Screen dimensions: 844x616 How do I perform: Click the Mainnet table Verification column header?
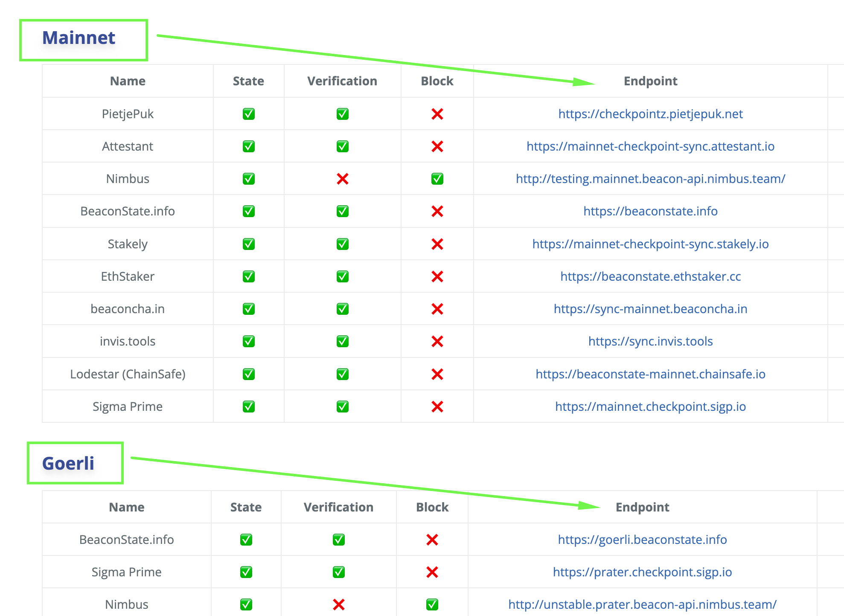pyautogui.click(x=342, y=81)
